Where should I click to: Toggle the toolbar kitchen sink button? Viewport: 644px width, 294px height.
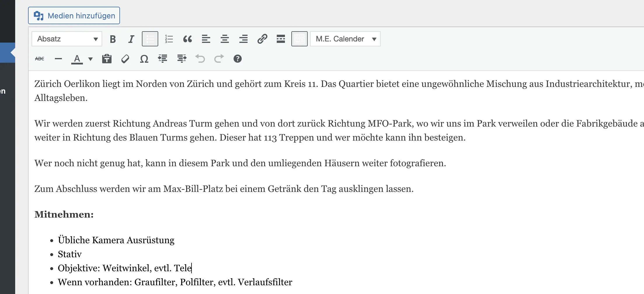[x=300, y=39]
